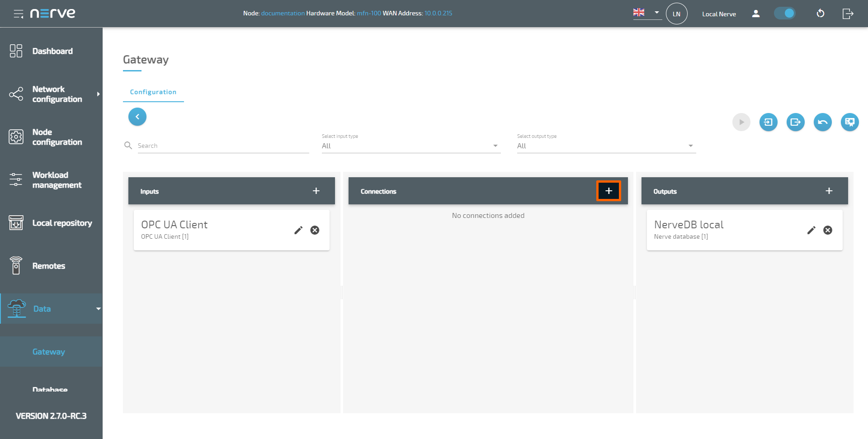This screenshot has height=439, width=868.
Task: Remove the NerveDB local output
Action: 827,230
